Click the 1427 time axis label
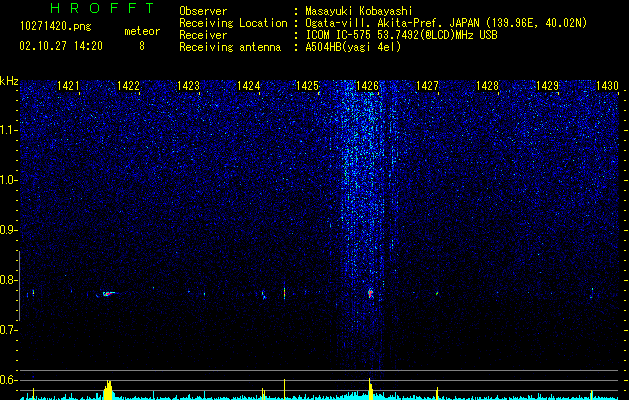The width and height of the screenshot is (629, 400). (x=427, y=86)
